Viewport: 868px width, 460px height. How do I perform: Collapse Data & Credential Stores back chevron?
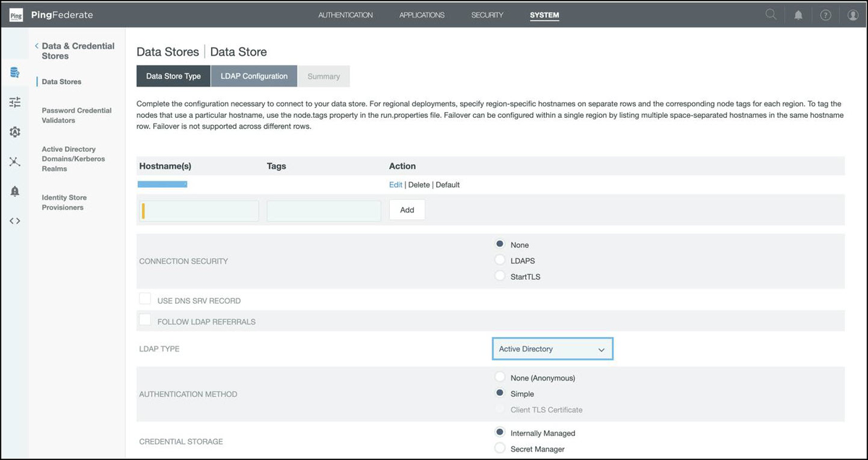(37, 46)
